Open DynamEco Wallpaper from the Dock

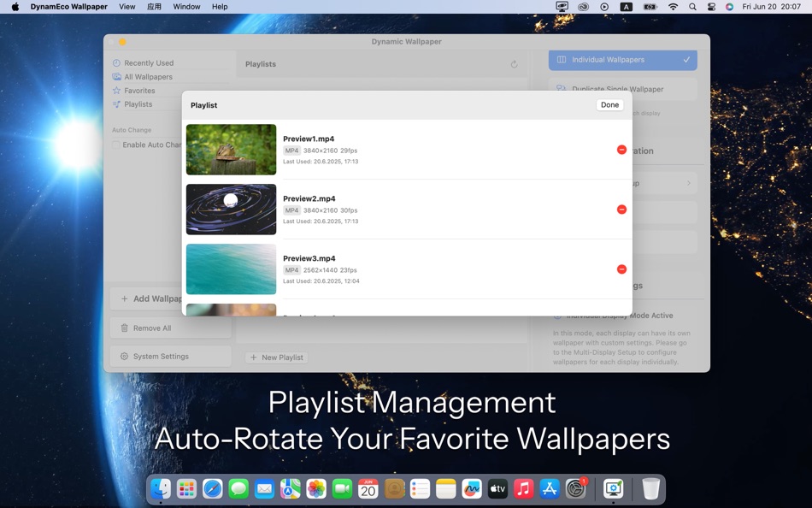(613, 488)
